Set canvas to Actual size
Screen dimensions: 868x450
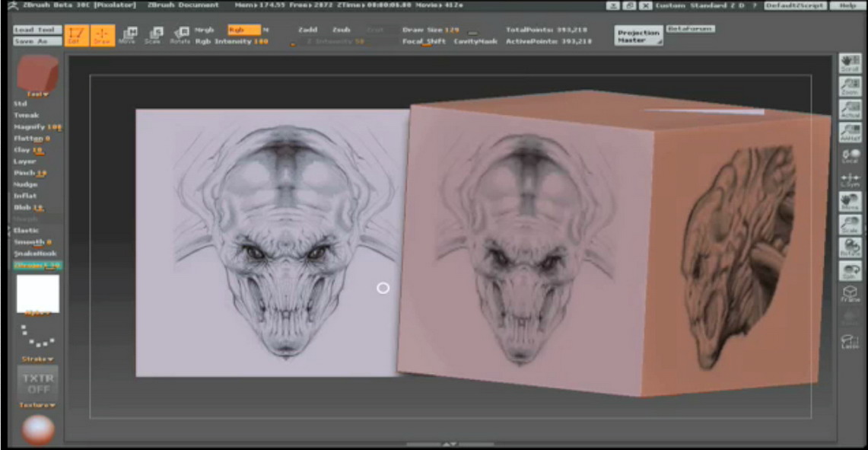tap(850, 109)
